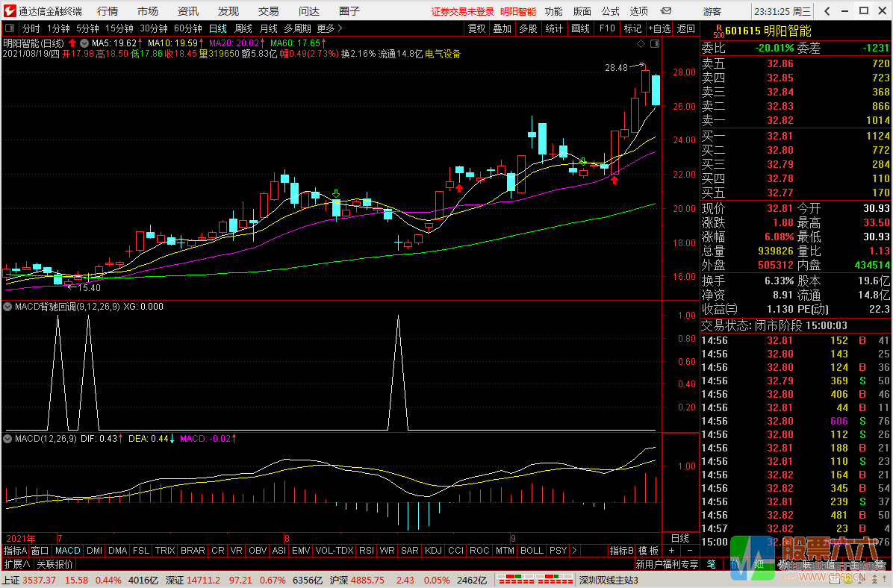Open the mail envelope icon in title bar

point(666,10)
